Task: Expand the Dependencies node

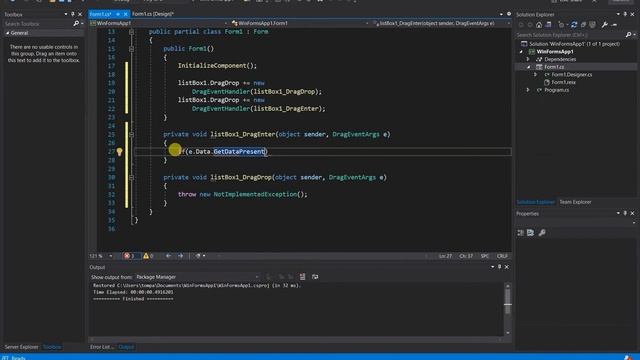Action: tap(528, 59)
